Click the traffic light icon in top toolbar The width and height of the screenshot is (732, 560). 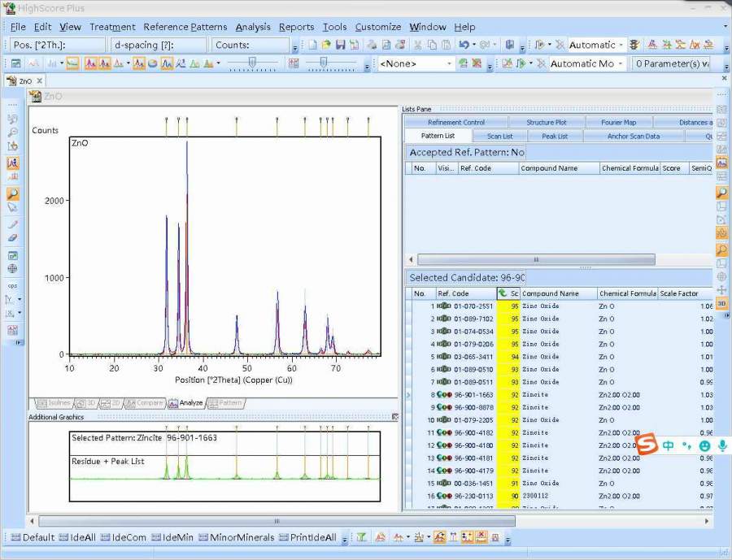tap(634, 46)
